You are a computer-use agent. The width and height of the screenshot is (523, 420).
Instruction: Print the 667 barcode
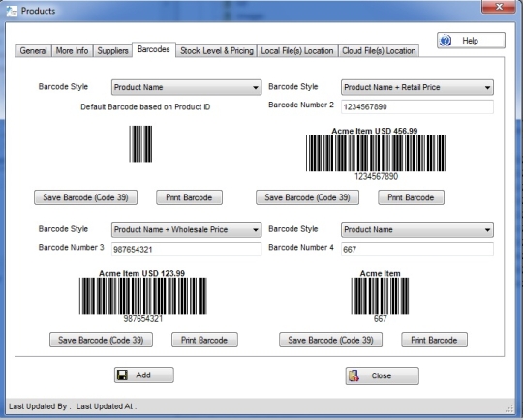434,340
